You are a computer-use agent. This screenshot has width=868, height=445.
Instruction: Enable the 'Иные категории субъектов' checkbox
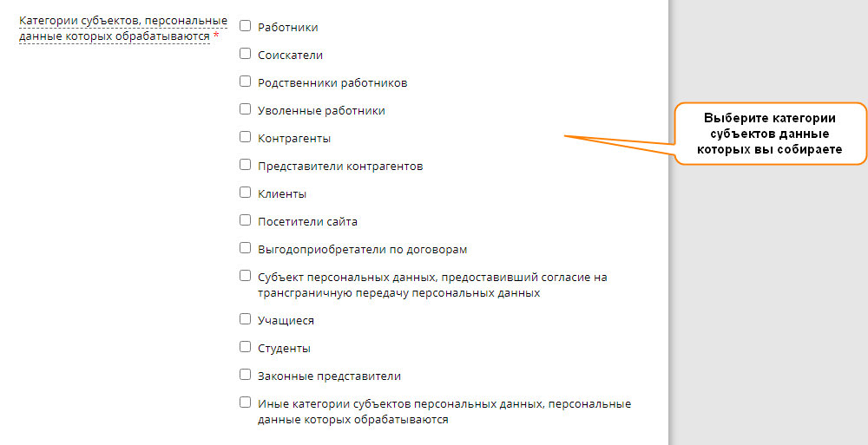click(x=245, y=403)
